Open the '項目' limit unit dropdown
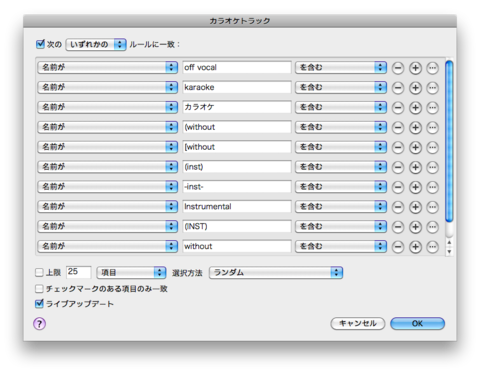This screenshot has height=373, width=480. coord(131,273)
